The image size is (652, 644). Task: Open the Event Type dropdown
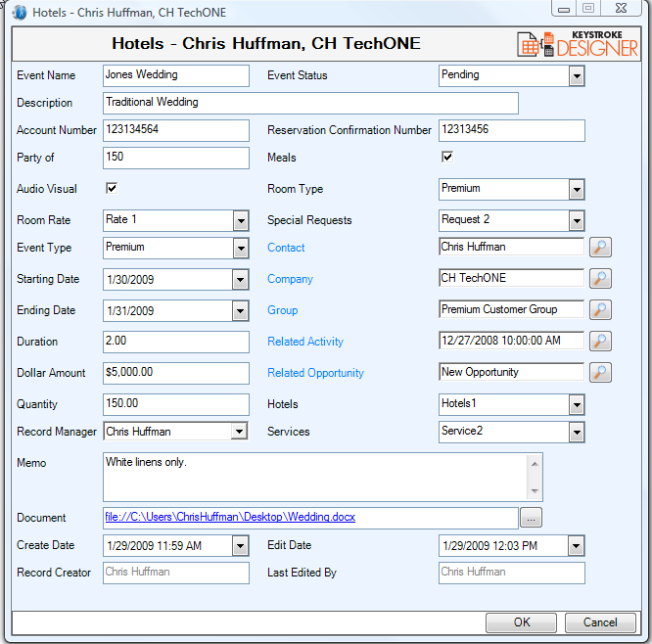click(x=241, y=249)
